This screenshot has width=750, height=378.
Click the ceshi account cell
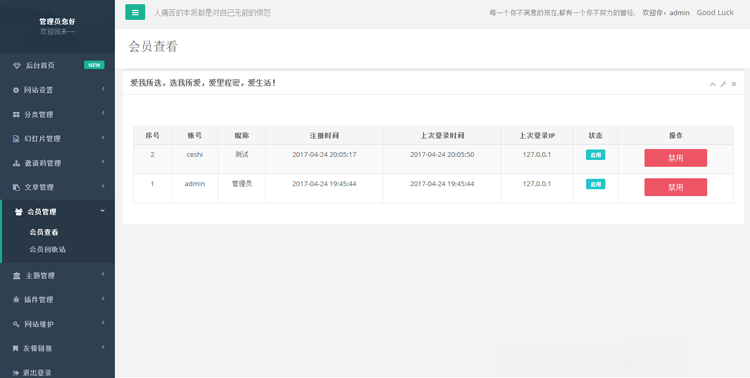click(x=195, y=159)
